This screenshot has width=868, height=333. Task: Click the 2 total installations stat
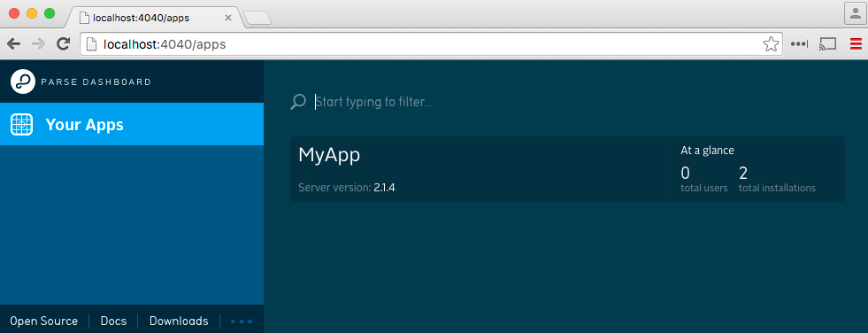point(777,180)
